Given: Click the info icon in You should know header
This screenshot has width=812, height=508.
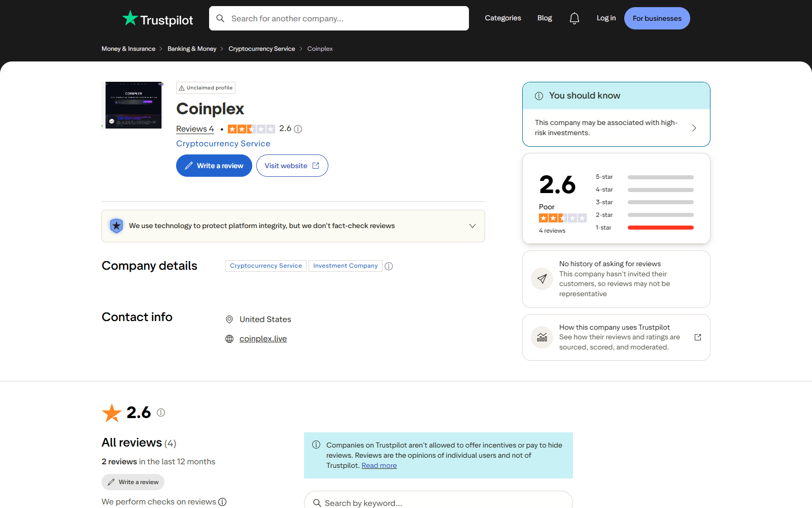Looking at the screenshot, I should click(x=539, y=96).
